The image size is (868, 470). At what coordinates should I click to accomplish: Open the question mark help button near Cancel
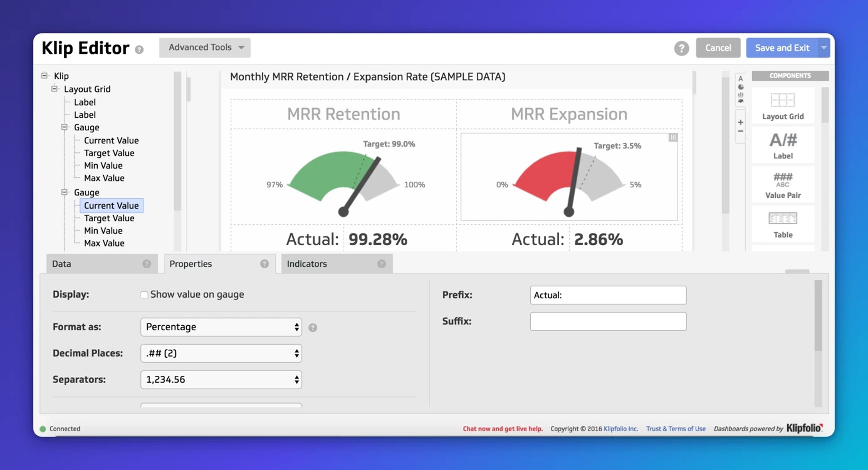point(681,48)
